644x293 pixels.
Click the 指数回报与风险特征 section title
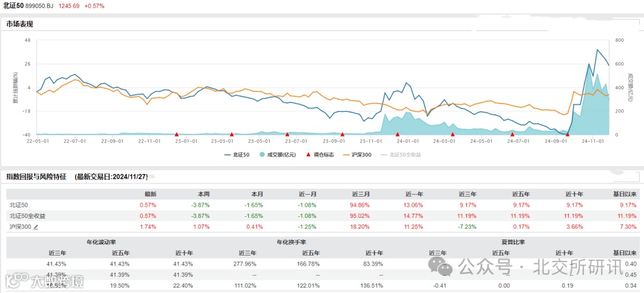point(36,177)
